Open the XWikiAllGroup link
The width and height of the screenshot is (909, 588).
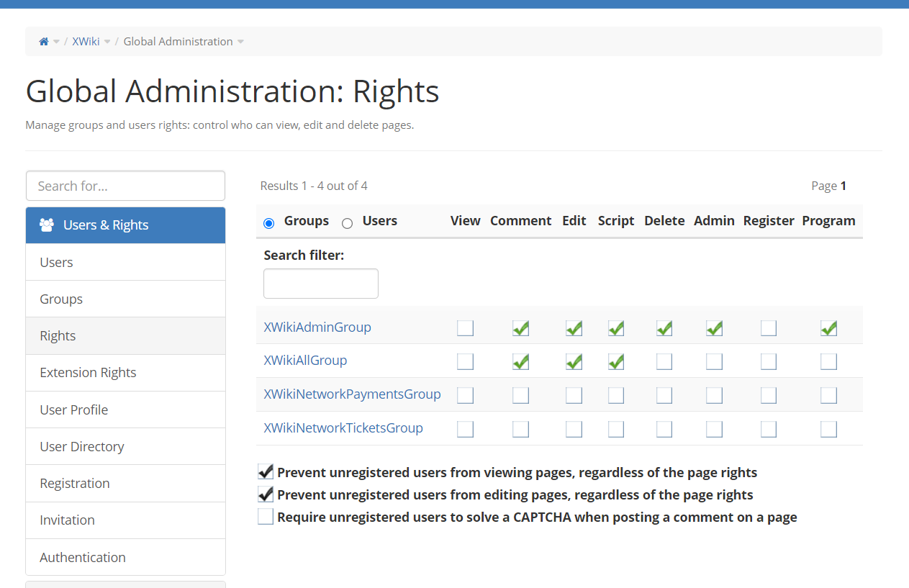305,360
